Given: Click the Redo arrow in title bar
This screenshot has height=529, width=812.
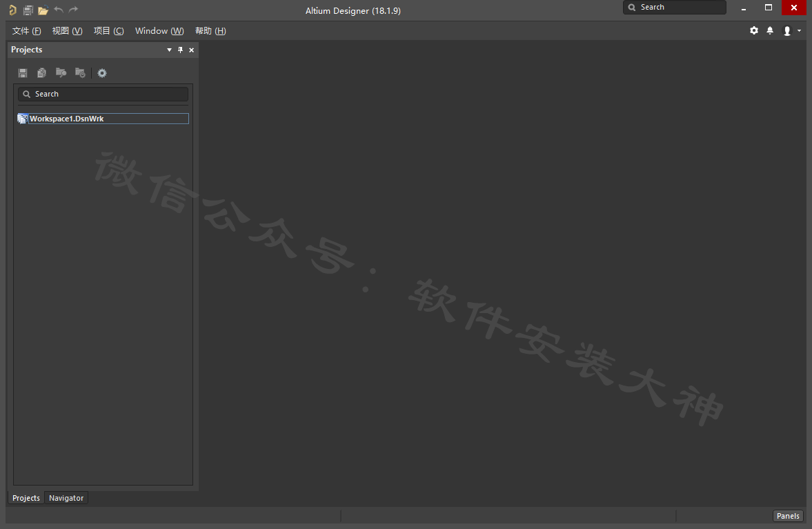Looking at the screenshot, I should click(x=74, y=10).
